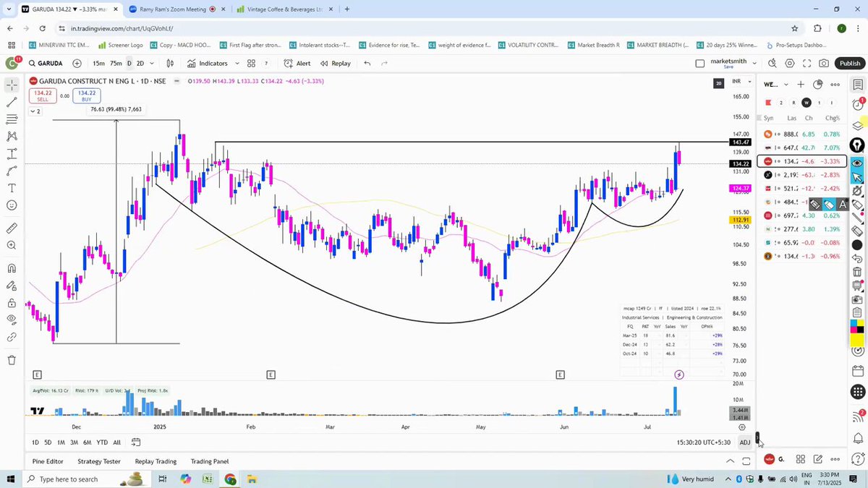Switch the chart to the 75m interval
The image size is (868, 488).
pos(116,63)
